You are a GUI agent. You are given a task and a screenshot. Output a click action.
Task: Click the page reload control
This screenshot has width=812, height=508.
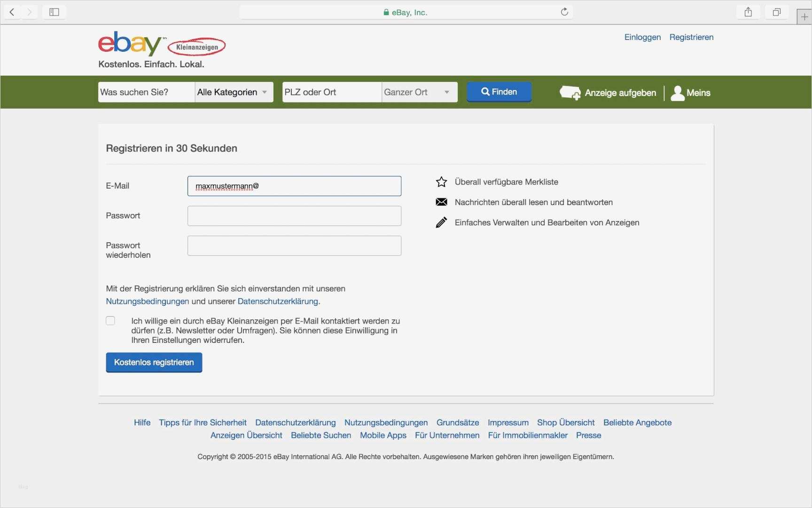(x=564, y=12)
